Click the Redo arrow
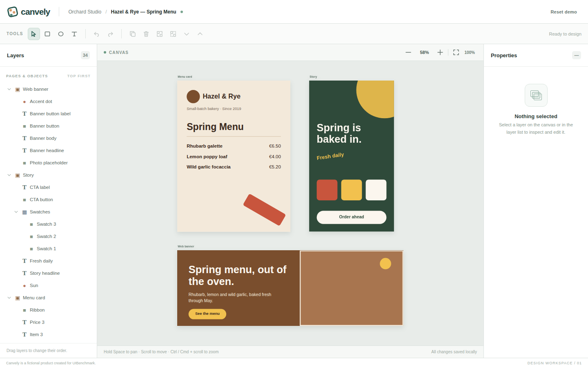Image resolution: width=588 pixels, height=368 pixels. point(110,34)
